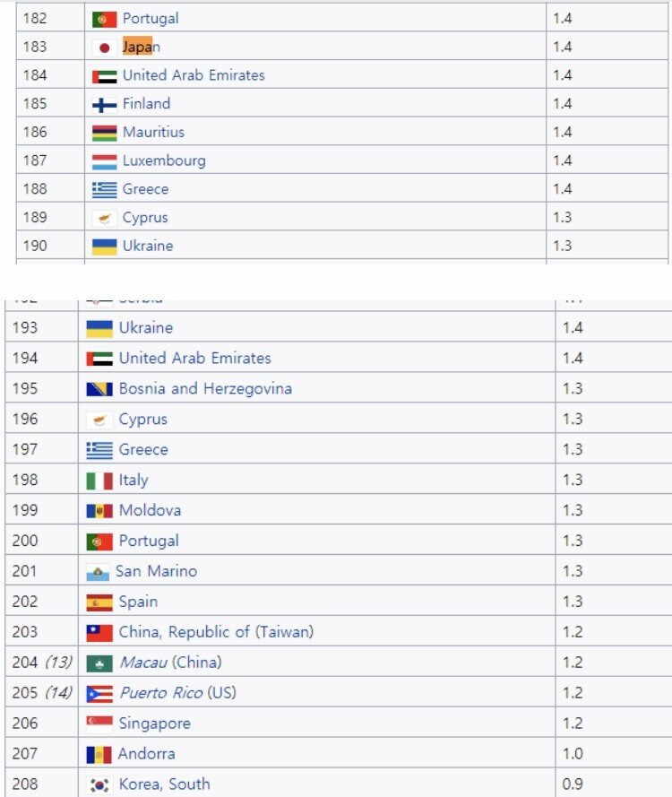Open the San Marino link
This screenshot has height=797, width=672.
[156, 571]
